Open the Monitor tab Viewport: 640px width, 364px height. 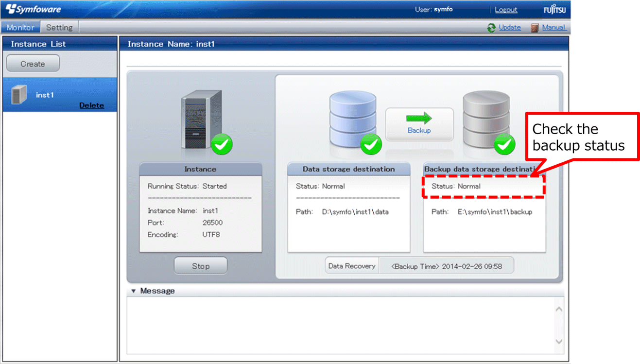tap(20, 28)
